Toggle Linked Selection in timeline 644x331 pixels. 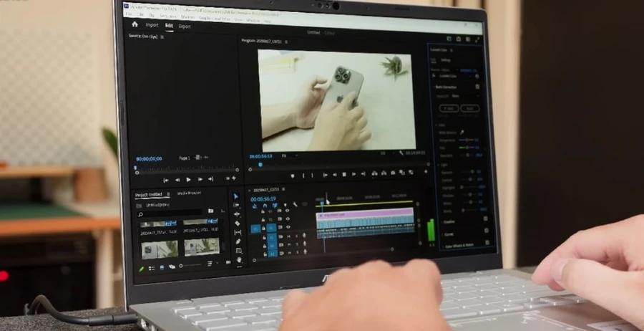[x=275, y=206]
